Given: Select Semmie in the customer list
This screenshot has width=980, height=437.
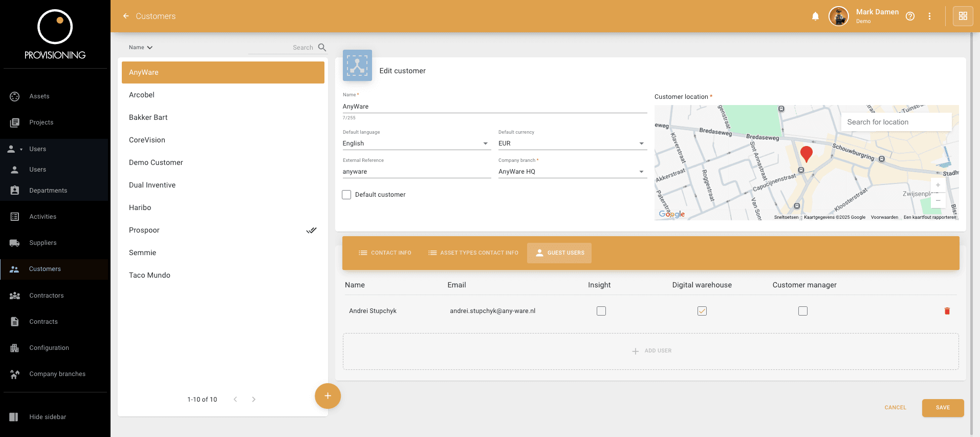Looking at the screenshot, I should click(223, 253).
